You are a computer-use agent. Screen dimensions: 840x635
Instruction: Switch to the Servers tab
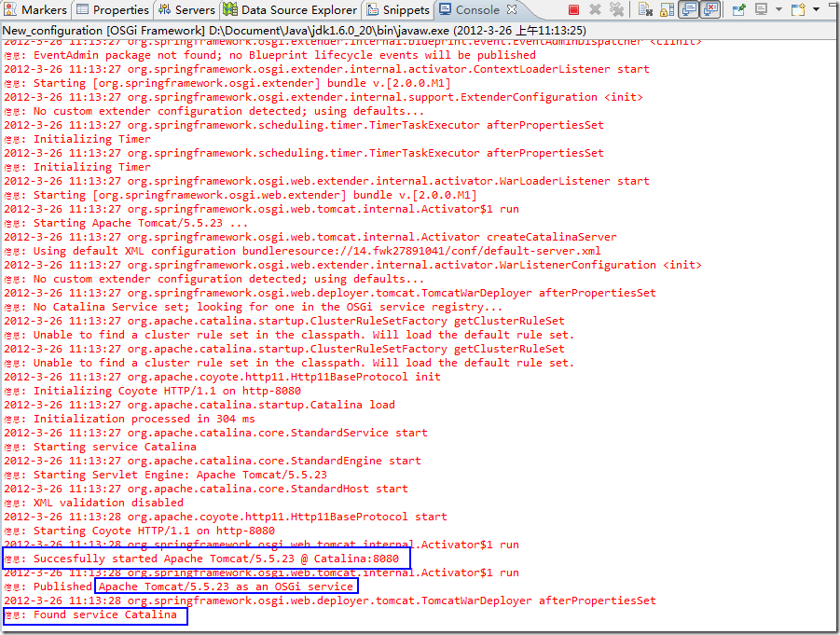pyautogui.click(x=186, y=9)
